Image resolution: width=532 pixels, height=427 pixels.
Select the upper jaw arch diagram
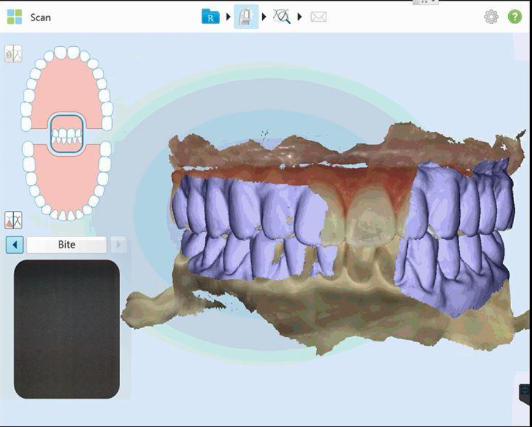(x=66, y=88)
